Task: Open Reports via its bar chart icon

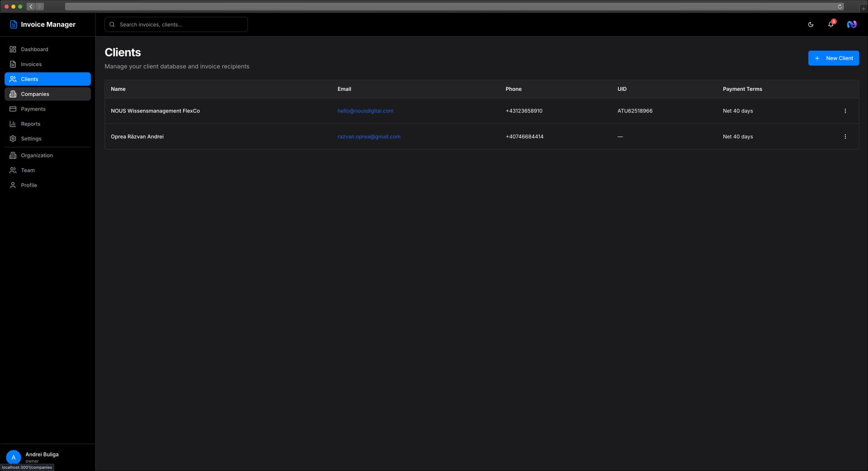Action: coord(13,124)
